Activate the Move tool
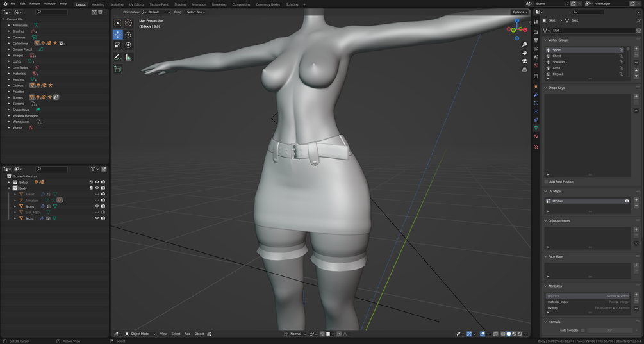The image size is (644, 344). (117, 35)
